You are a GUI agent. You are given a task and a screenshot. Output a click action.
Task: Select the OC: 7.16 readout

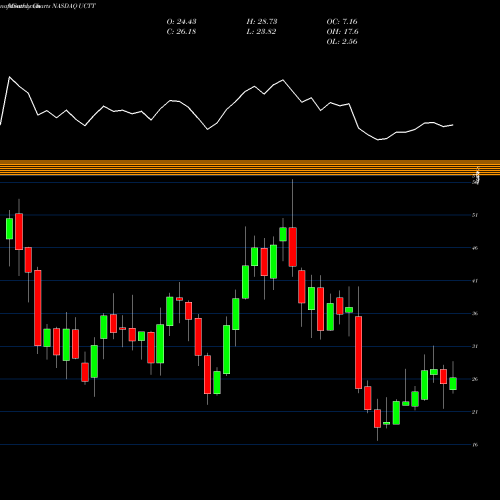[x=342, y=21]
